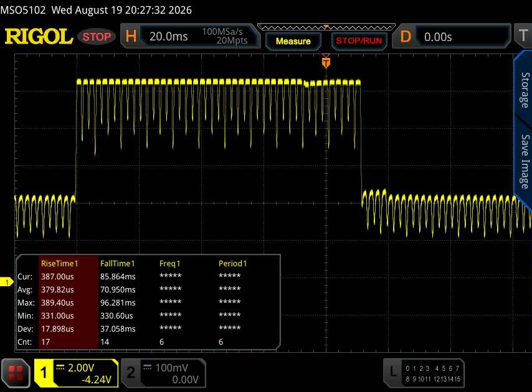Select the 0.00s delay value
Screen dimensions: 532x392
click(x=438, y=37)
